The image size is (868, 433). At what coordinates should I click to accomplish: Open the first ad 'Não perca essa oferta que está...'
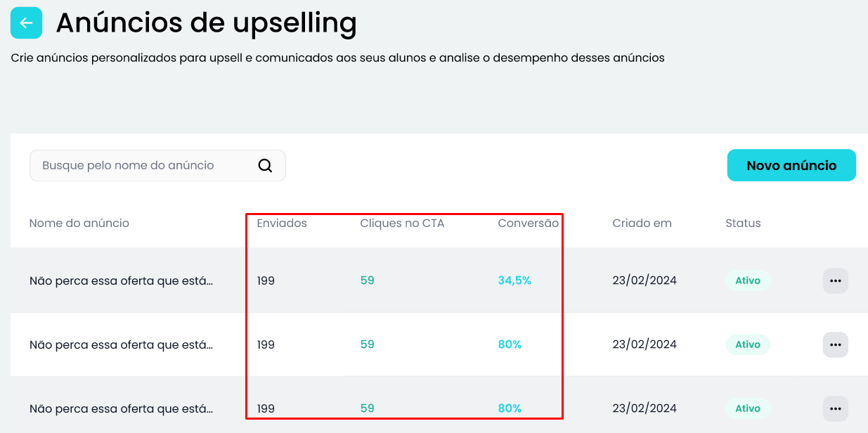tap(121, 280)
